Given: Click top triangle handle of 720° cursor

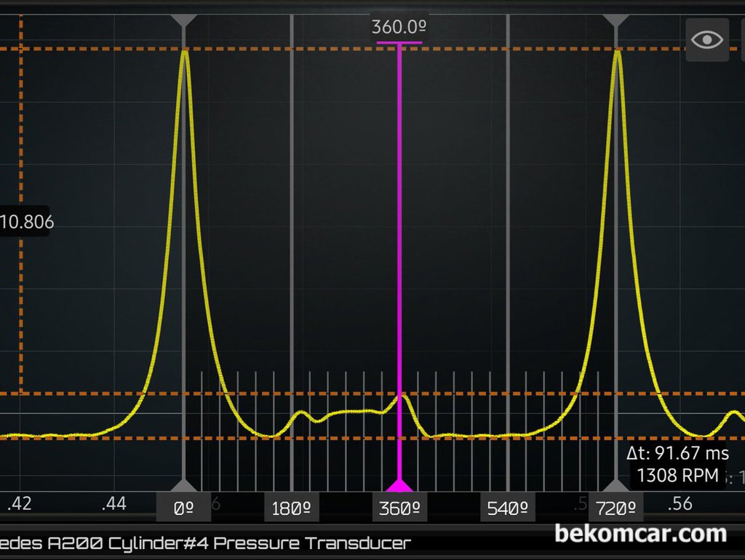Looking at the screenshot, I should click(x=617, y=20).
